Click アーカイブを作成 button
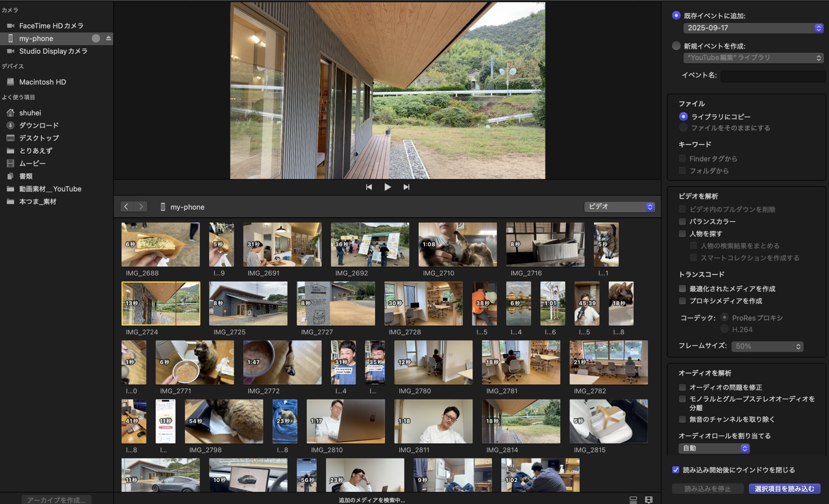This screenshot has width=829, height=504. click(56, 499)
